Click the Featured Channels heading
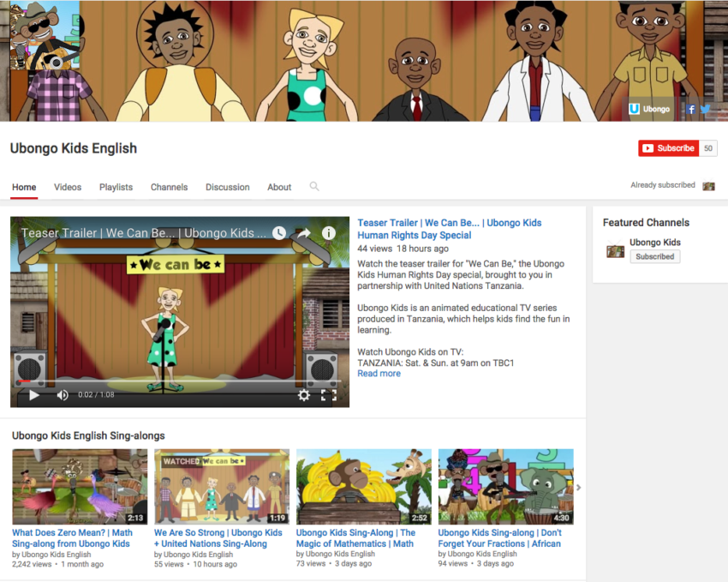This screenshot has height=582, width=728. [x=646, y=223]
